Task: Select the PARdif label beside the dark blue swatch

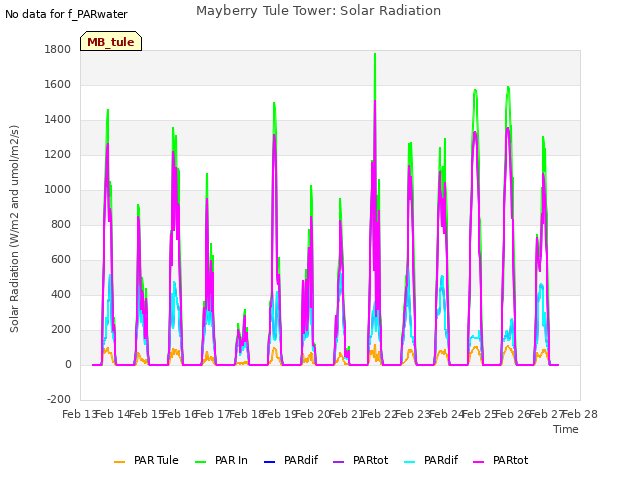Action: [x=301, y=460]
